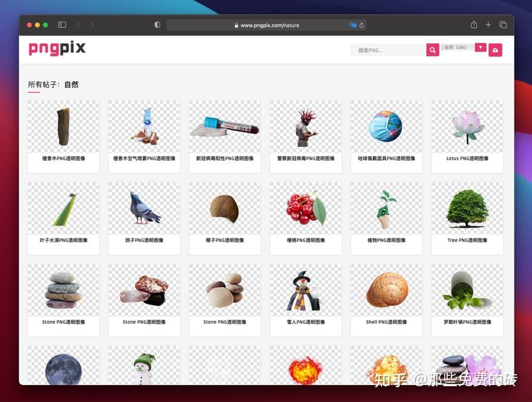
Task: Toggle the Safari sidebar icon
Action: 62,25
